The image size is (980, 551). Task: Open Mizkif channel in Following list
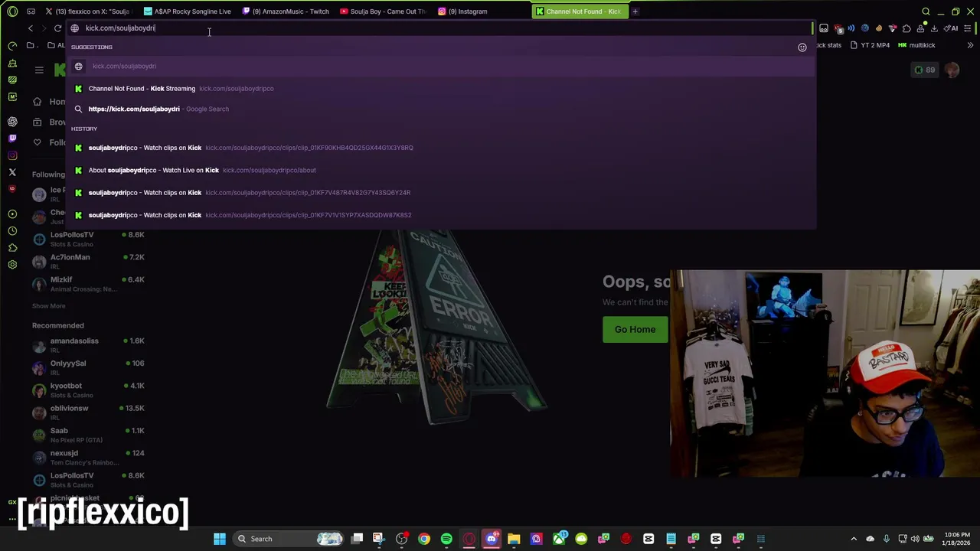88,284
